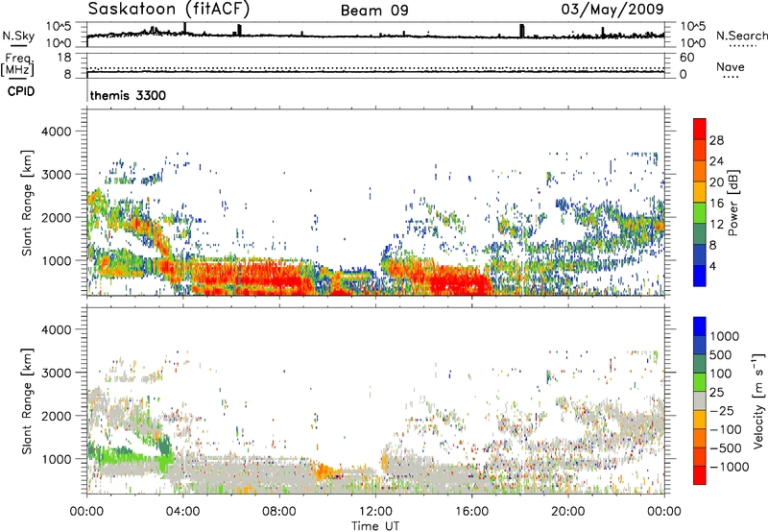768x532 pixels.
Task: Click the sky noise spike near 18:00
Action: [x=522, y=31]
